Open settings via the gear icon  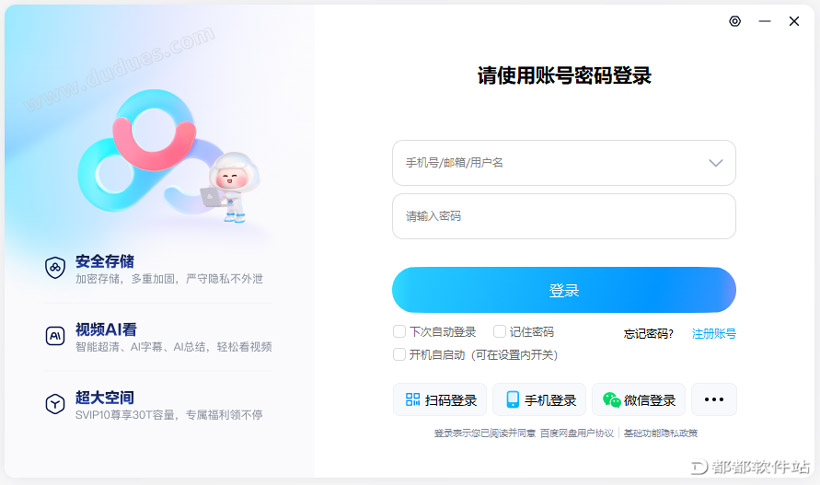tap(735, 21)
